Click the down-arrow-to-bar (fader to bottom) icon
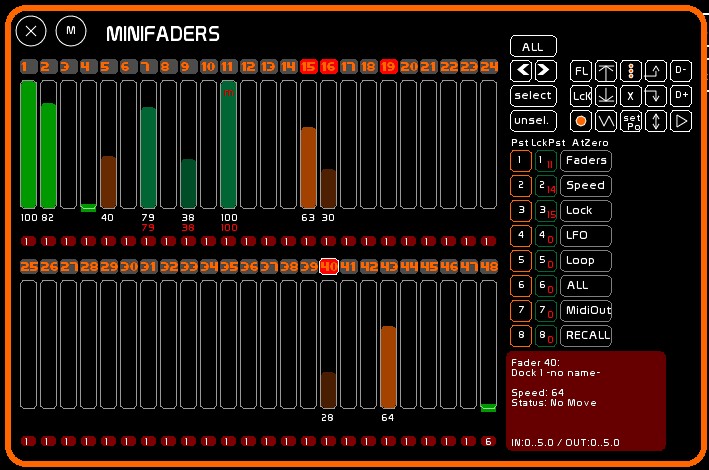Image resolution: width=709 pixels, height=470 pixels. tap(606, 96)
